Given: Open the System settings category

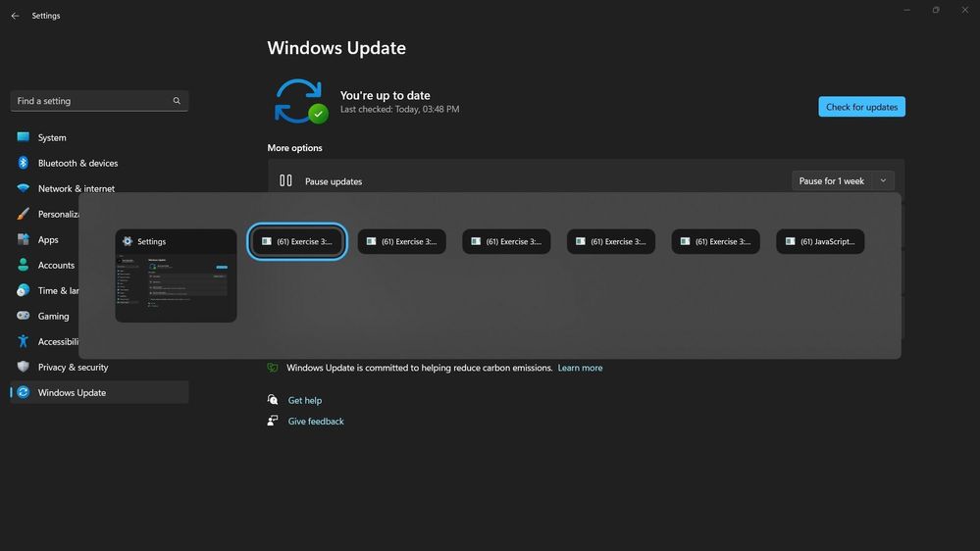Looking at the screenshot, I should [99, 137].
